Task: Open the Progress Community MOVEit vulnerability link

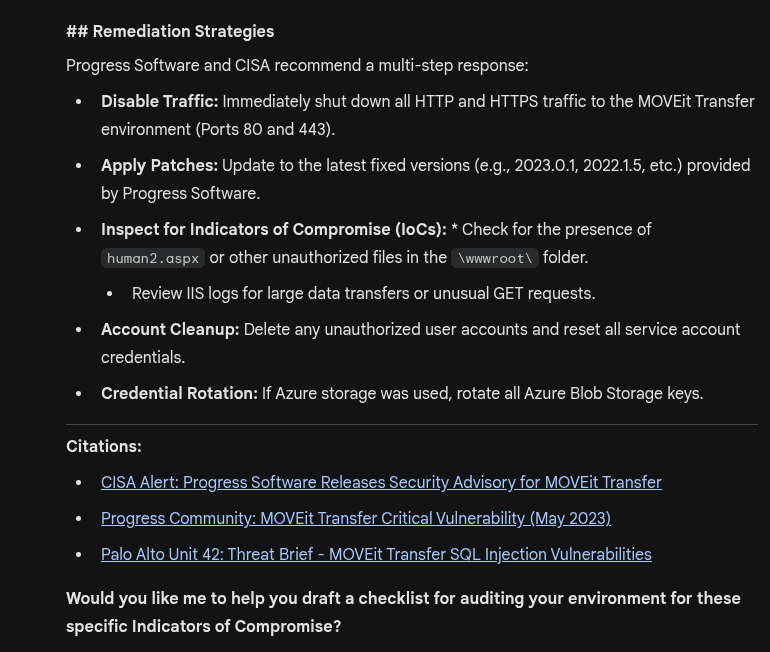Action: (x=355, y=518)
